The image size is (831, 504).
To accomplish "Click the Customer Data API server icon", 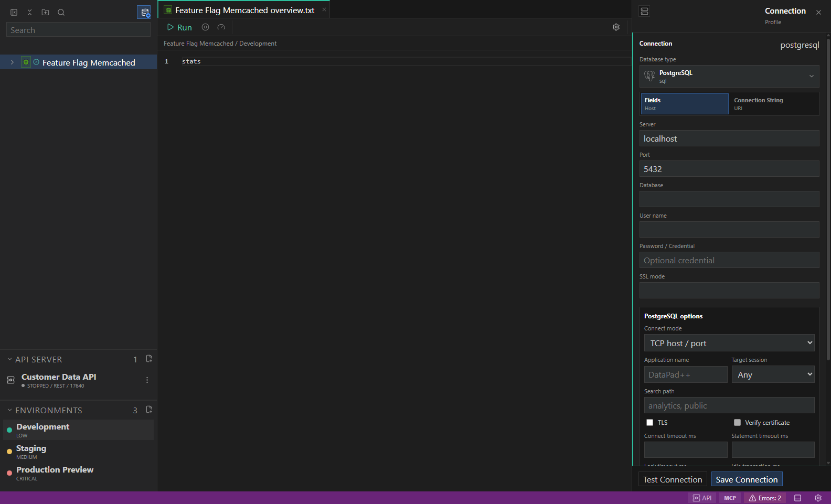I will [10, 380].
